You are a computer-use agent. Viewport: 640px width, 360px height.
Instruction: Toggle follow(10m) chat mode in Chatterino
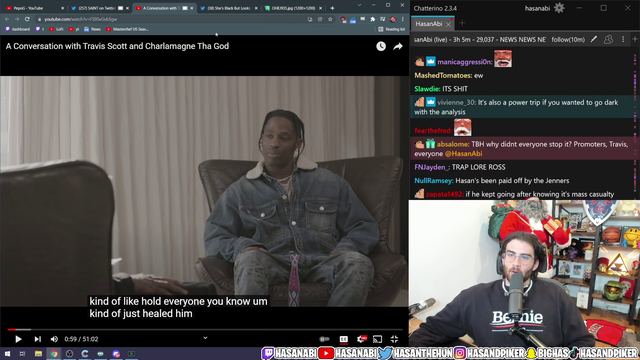tap(568, 40)
